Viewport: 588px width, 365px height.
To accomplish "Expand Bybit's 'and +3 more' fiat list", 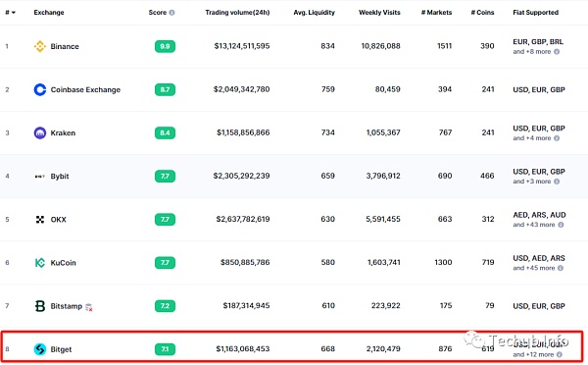I will click(532, 182).
